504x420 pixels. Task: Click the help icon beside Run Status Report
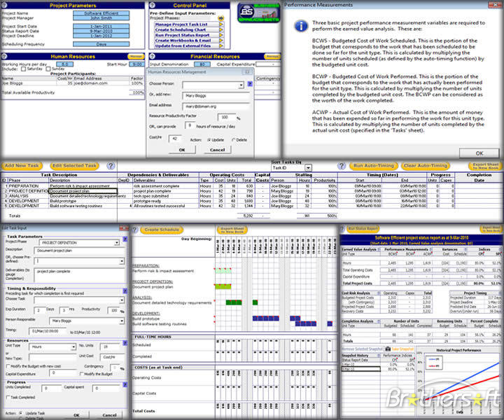coord(342,229)
